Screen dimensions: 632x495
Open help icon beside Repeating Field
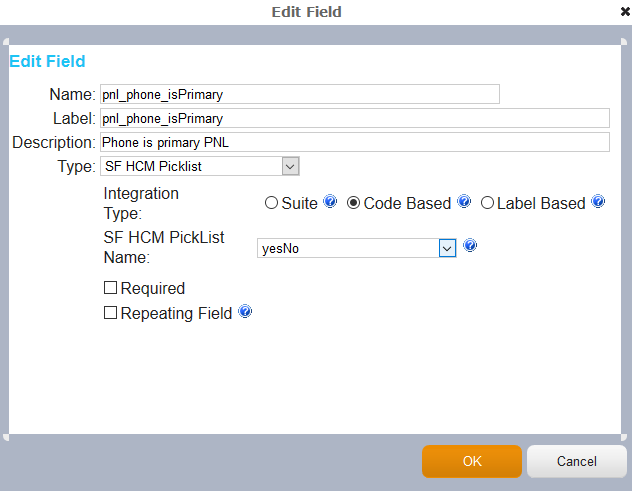[245, 312]
